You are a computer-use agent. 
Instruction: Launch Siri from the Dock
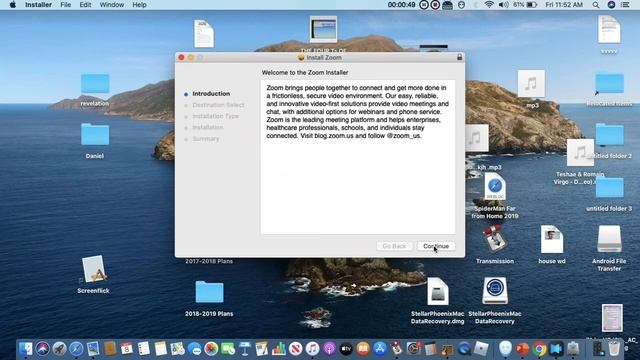coord(42,349)
